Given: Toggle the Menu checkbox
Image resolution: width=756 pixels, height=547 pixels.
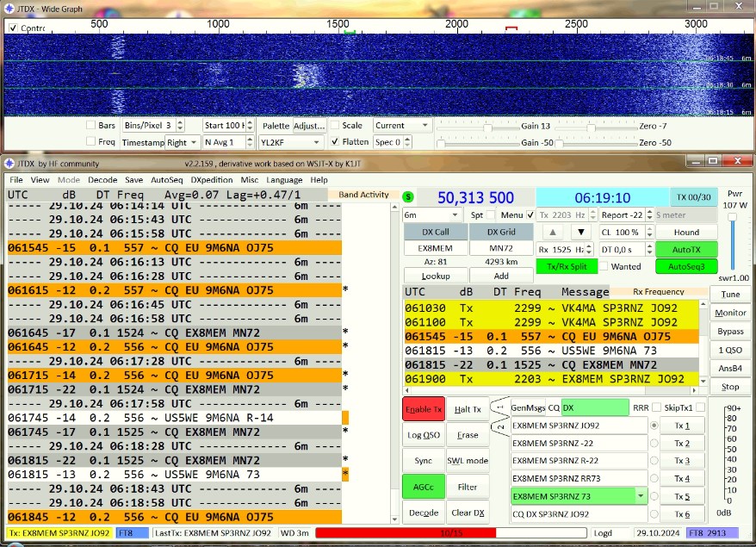Looking at the screenshot, I should pos(530,214).
